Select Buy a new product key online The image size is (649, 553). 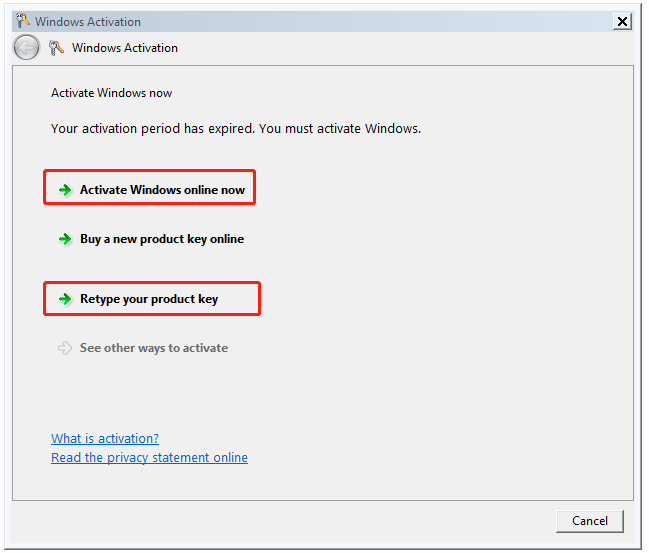coord(162,239)
